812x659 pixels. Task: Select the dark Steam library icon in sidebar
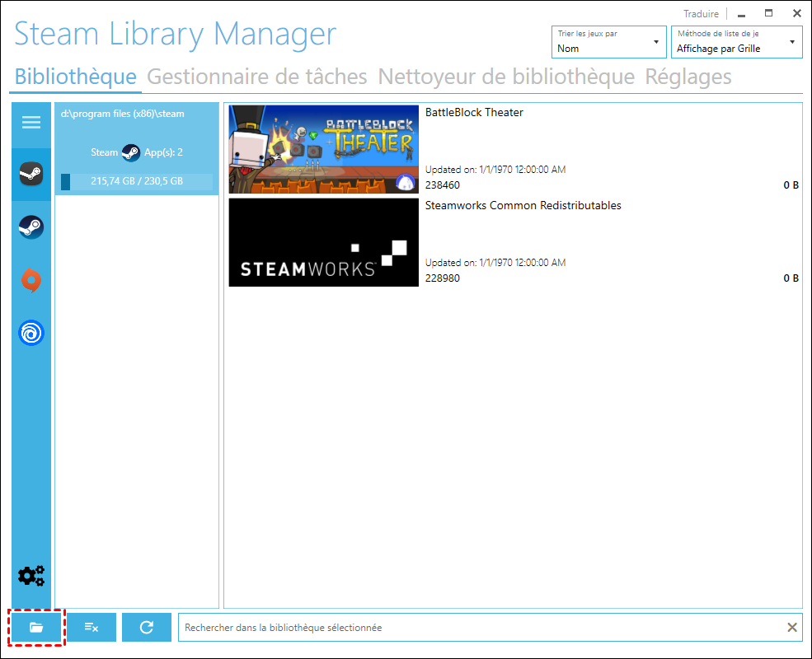point(31,174)
